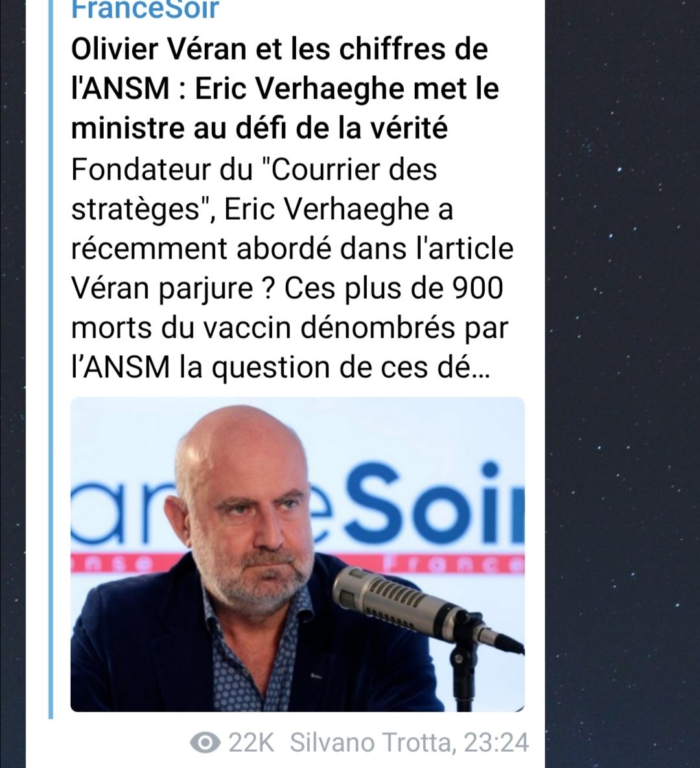Click headline line 'Olivier Véran et les chiffres de'

coord(280,49)
